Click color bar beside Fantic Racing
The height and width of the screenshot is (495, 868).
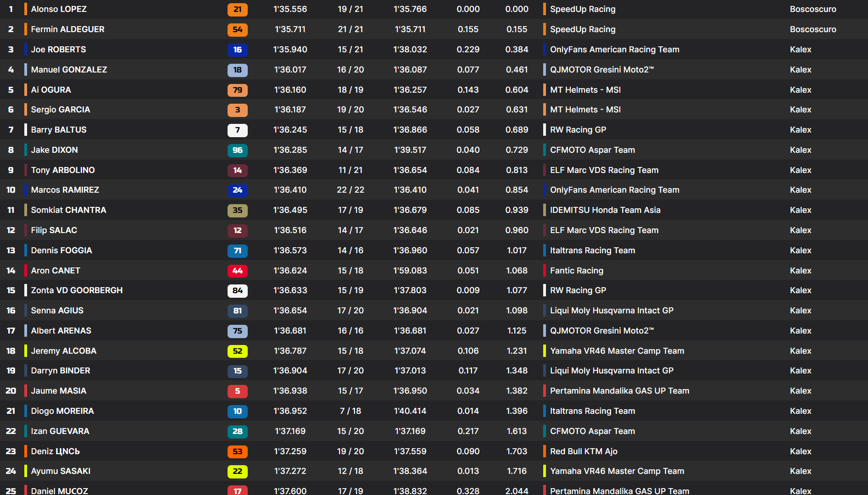click(544, 271)
